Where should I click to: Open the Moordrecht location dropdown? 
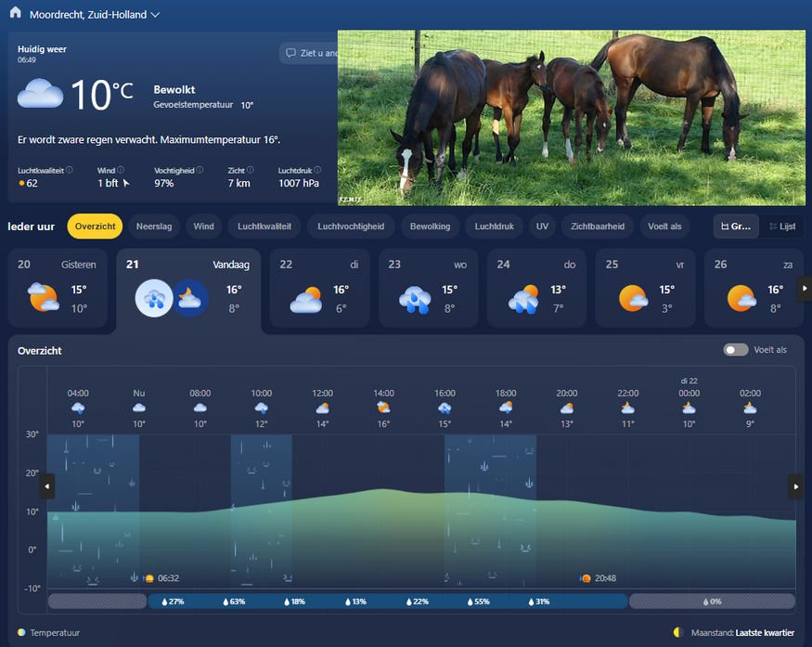click(x=155, y=15)
